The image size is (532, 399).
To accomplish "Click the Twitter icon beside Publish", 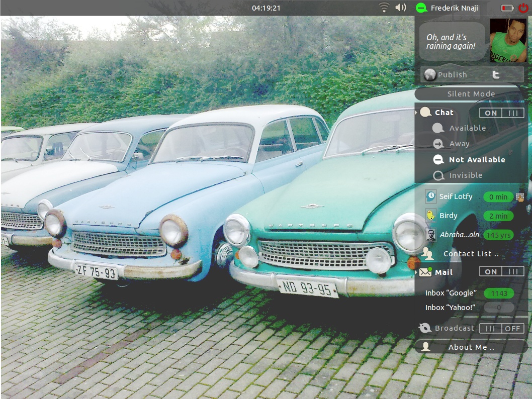I will 496,75.
